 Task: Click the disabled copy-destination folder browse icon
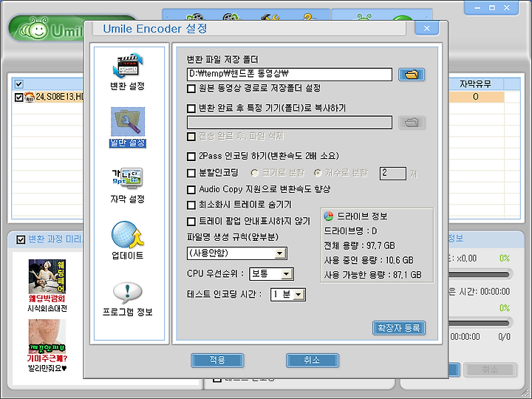[x=412, y=123]
